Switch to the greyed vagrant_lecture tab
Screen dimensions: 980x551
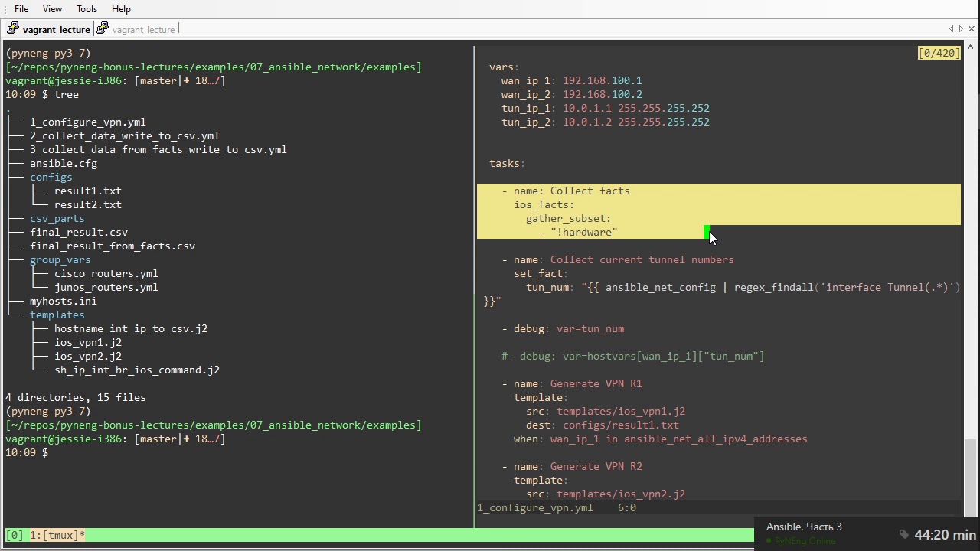143,29
